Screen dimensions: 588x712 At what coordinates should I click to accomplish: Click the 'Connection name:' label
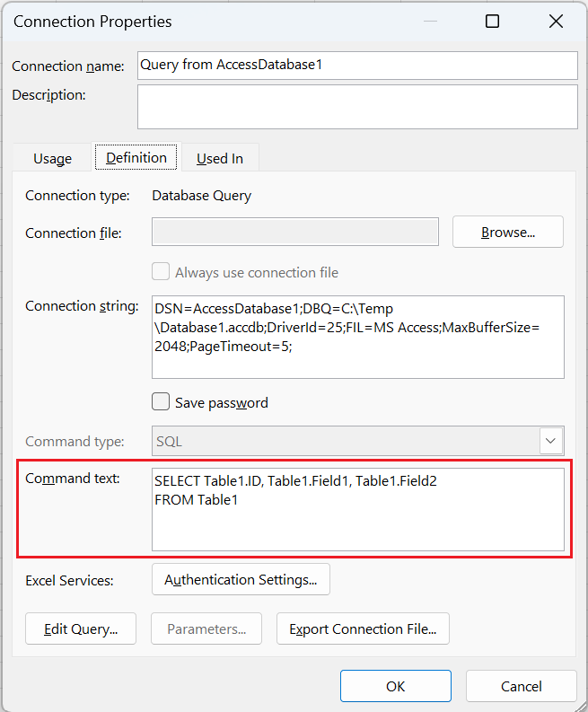(x=68, y=66)
